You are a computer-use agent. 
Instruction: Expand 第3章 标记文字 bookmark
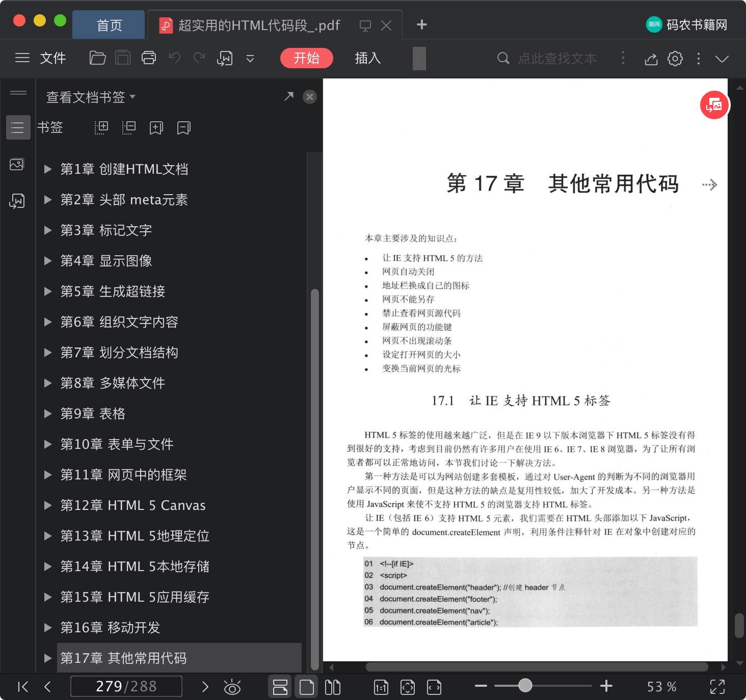[x=48, y=230]
